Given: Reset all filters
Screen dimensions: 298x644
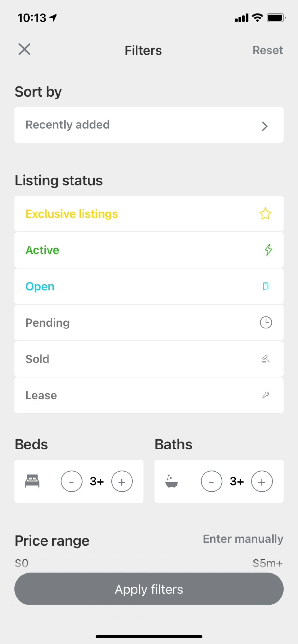Looking at the screenshot, I should click(268, 50).
